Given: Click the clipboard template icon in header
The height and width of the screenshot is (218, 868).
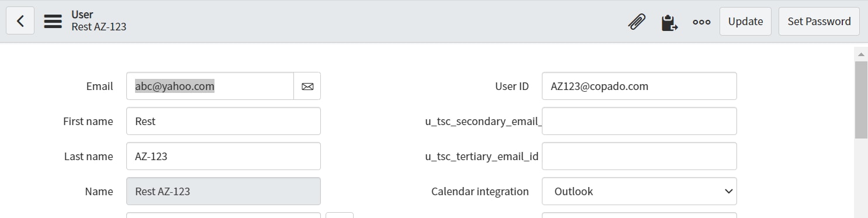Looking at the screenshot, I should [669, 22].
